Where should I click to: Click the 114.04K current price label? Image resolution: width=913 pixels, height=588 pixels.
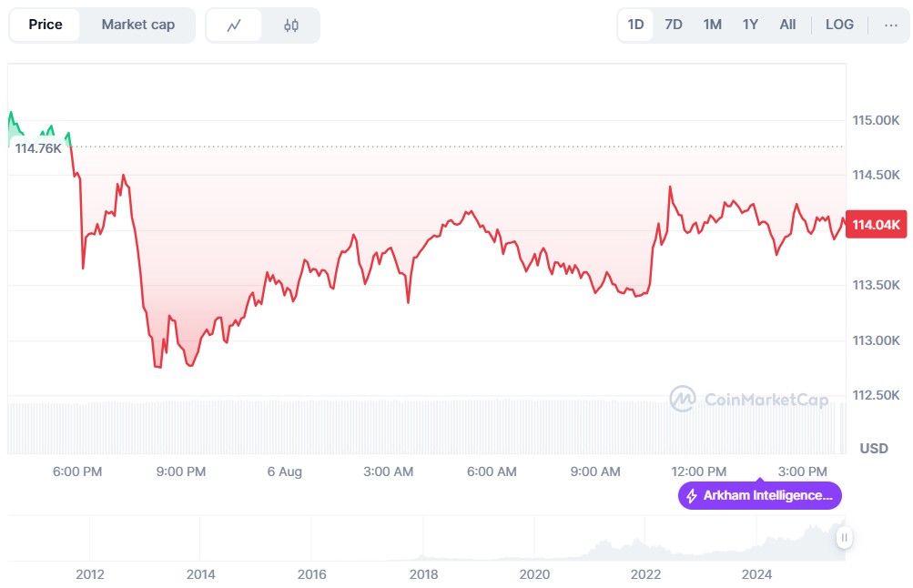click(x=876, y=225)
